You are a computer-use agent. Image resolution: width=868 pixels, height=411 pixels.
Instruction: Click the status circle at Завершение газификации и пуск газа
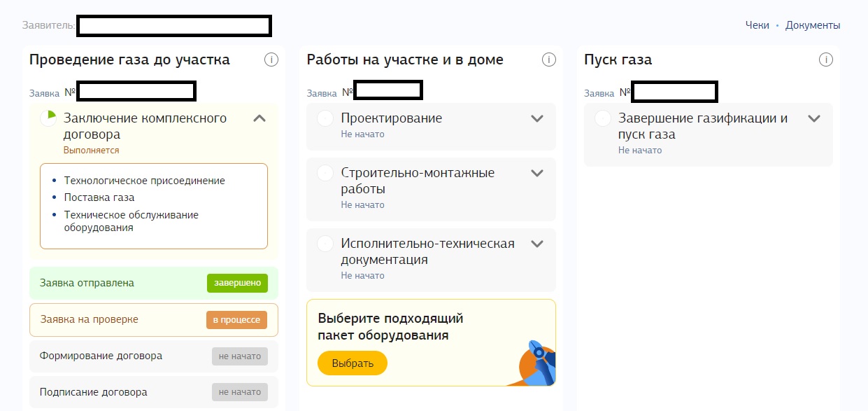tap(603, 118)
